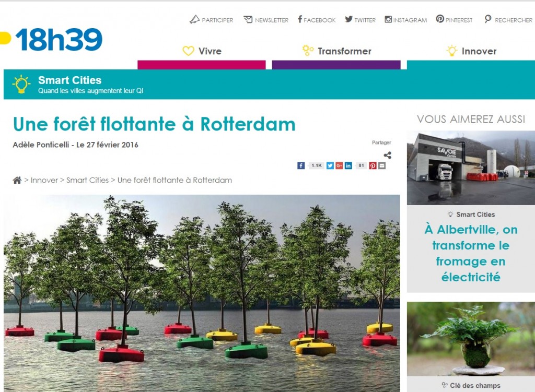The width and height of the screenshot is (535, 392).
Task: Share on Google Plus icon
Action: 339,165
